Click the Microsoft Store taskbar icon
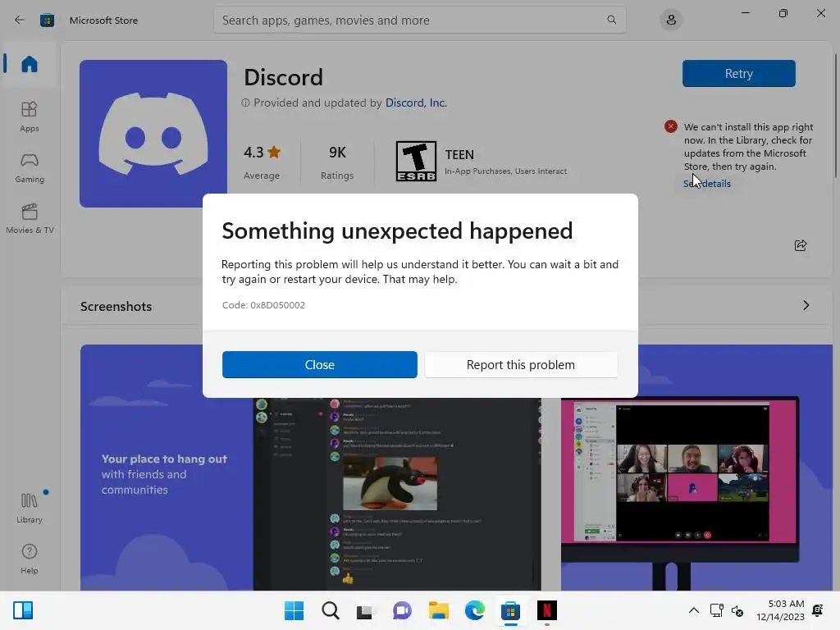The width and height of the screenshot is (840, 630). click(510, 610)
